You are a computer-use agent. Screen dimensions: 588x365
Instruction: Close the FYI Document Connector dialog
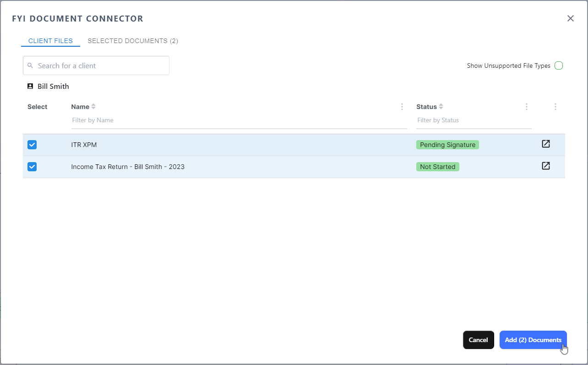coord(570,18)
